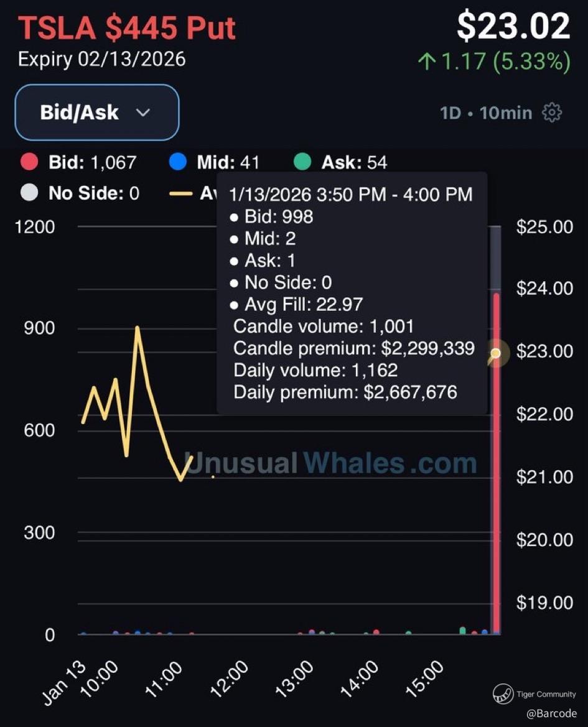Click the $23.02 current price
The image size is (588, 727).
click(x=513, y=26)
